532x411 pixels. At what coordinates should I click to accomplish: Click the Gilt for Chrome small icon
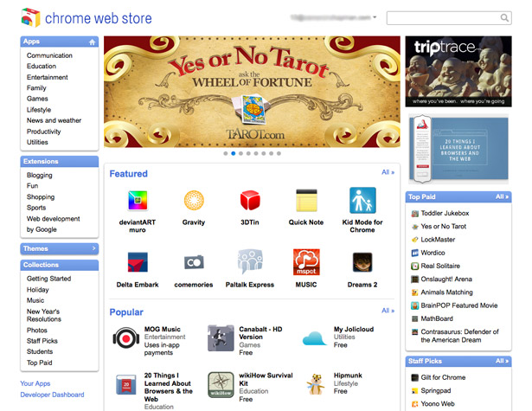(x=414, y=377)
